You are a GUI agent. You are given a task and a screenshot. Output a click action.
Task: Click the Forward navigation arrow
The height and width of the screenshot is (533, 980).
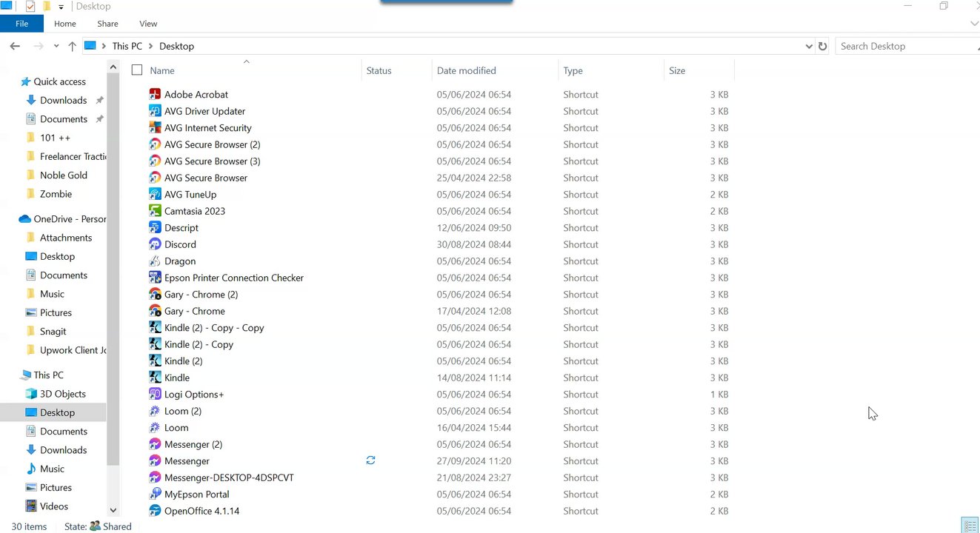(39, 46)
